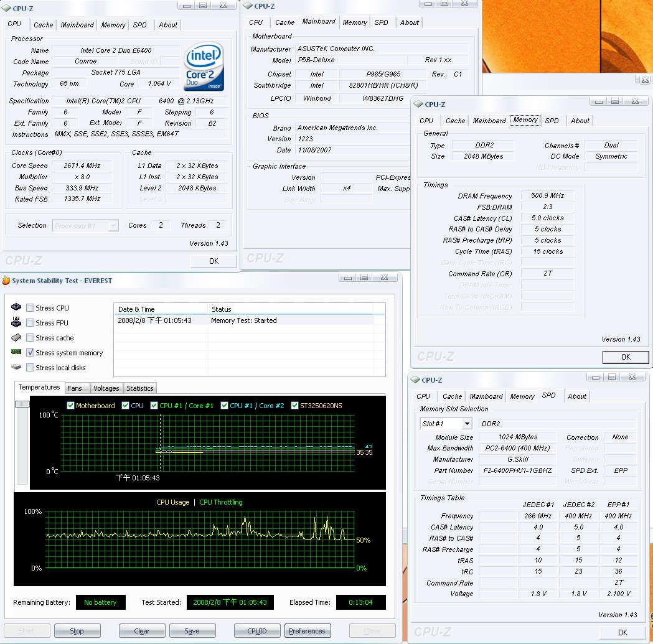Uncheck the Stress system memory checkbox
Viewport: 653px width, 644px height.
coord(30,353)
